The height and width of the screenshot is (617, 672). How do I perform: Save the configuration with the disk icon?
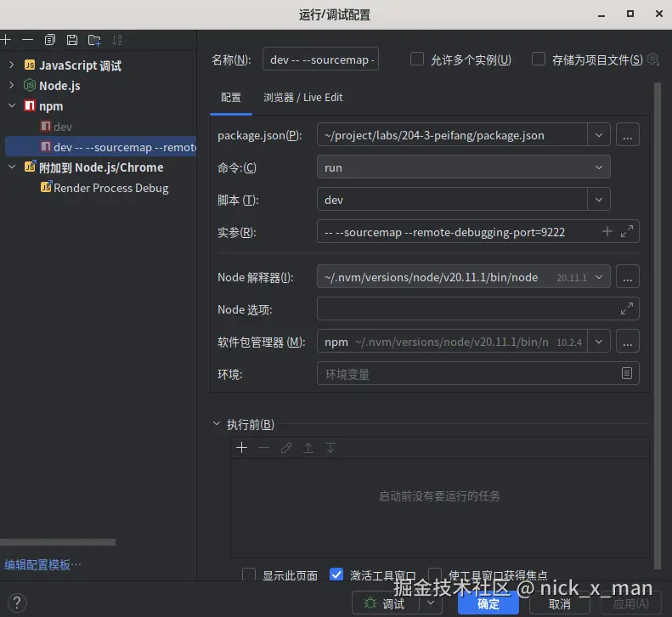click(x=72, y=40)
